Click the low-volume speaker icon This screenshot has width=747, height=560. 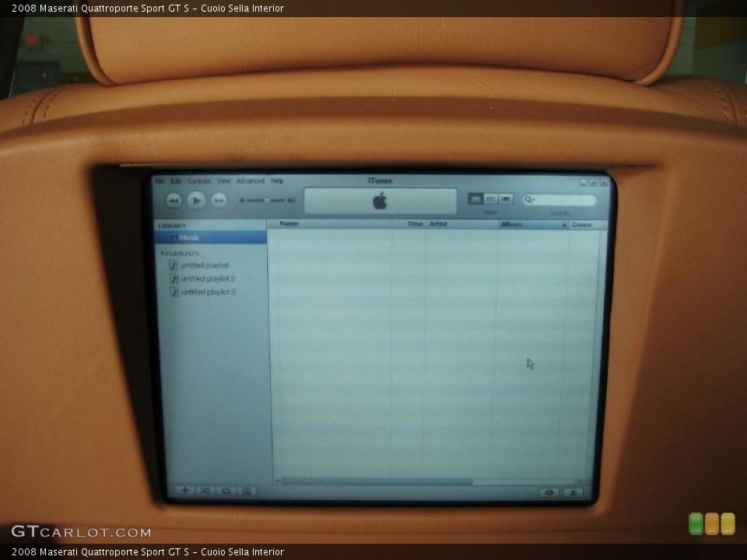tap(242, 201)
